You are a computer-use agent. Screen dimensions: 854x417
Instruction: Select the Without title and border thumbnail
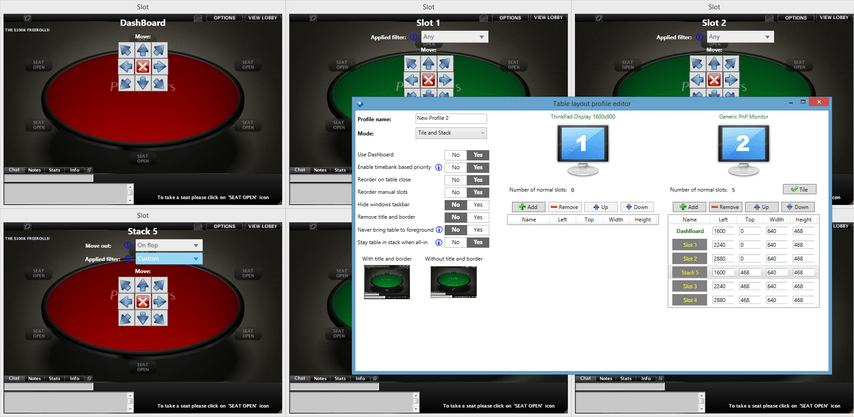point(453,282)
